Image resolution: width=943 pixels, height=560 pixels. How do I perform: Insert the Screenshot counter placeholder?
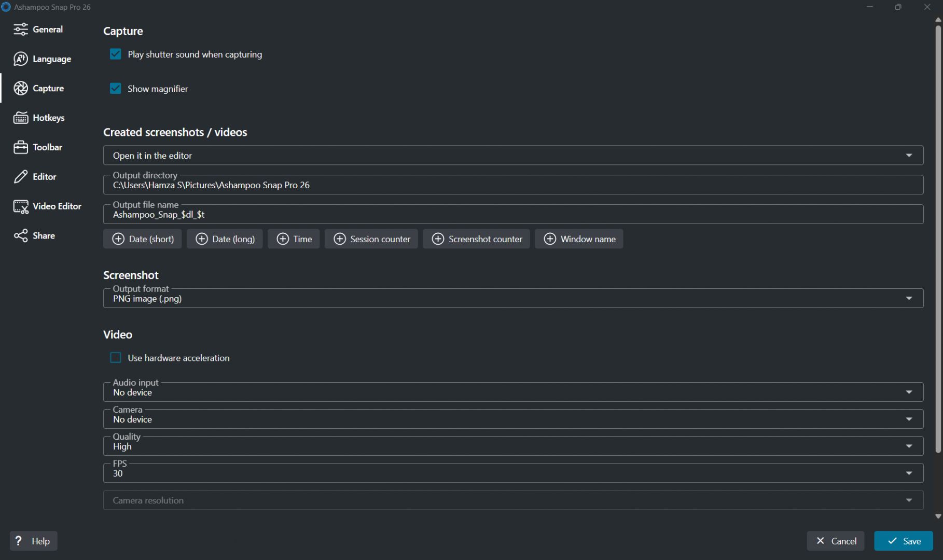tap(476, 239)
